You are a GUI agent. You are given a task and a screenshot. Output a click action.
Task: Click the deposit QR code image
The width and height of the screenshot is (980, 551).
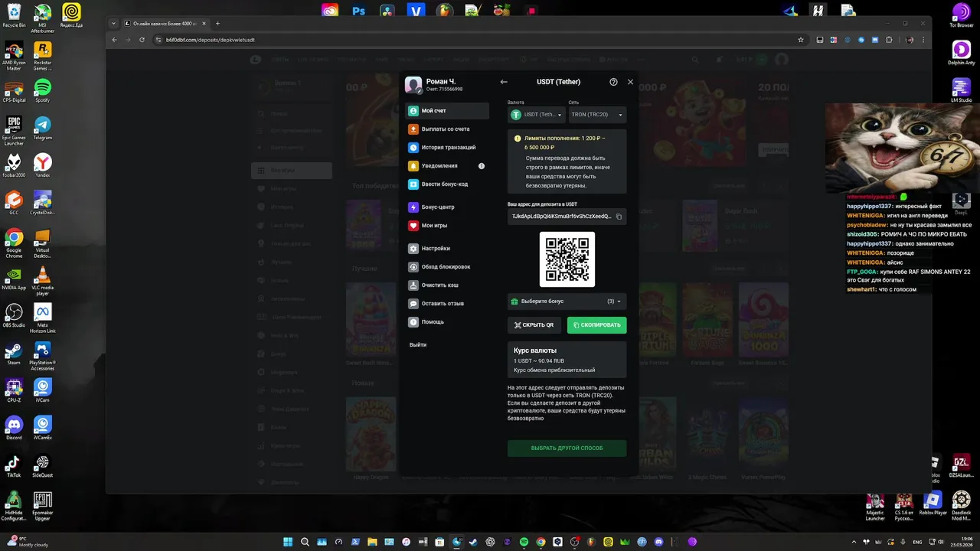[x=567, y=259]
